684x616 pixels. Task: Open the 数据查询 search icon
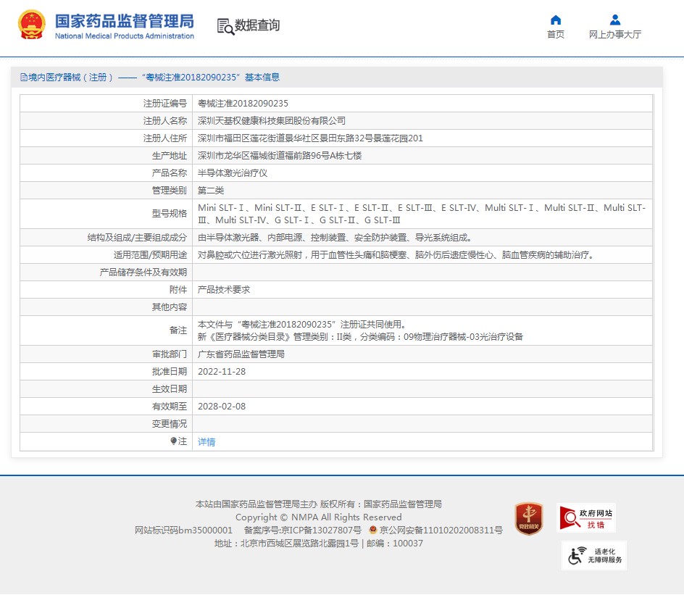point(225,27)
